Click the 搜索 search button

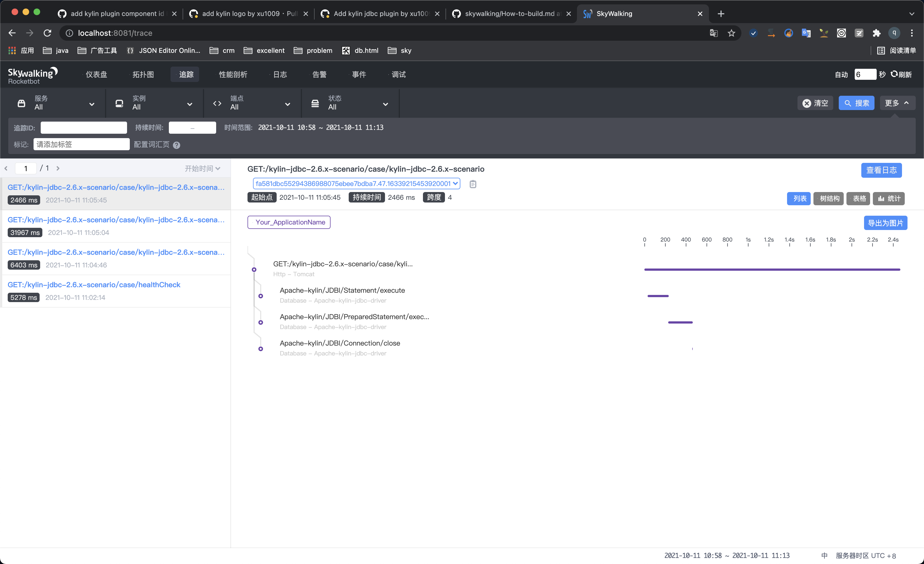[857, 103]
